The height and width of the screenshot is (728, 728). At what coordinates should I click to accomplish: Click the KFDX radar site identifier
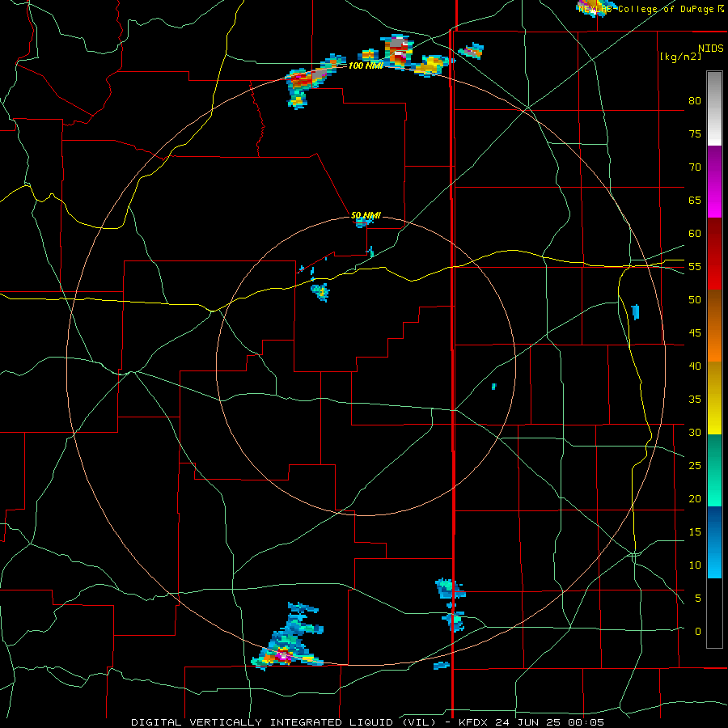[474, 722]
